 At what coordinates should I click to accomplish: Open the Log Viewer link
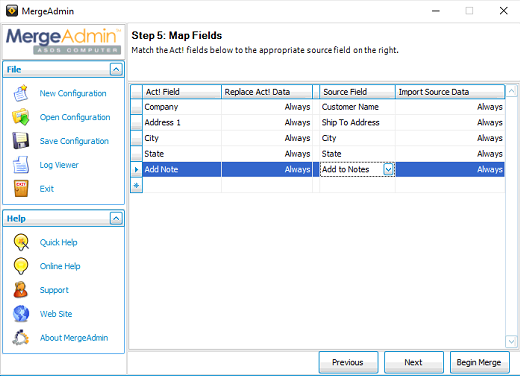59,165
